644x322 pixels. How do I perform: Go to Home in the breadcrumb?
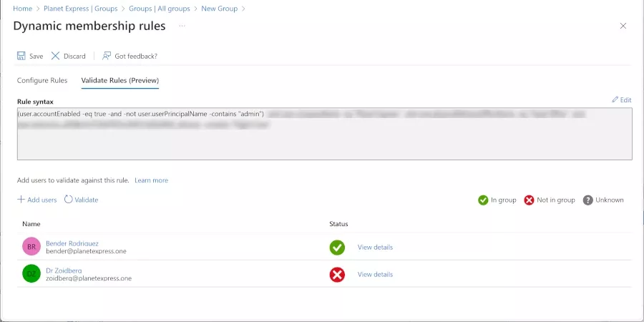coord(22,9)
